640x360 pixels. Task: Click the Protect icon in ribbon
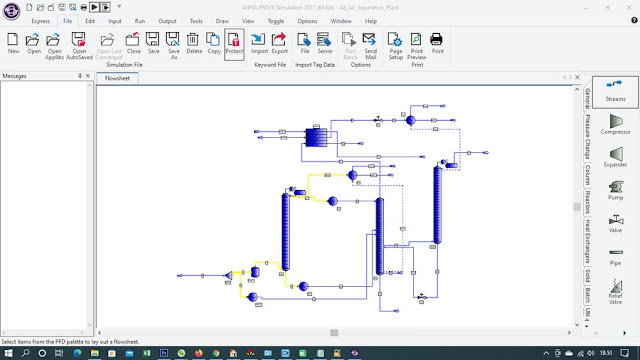coord(234,44)
